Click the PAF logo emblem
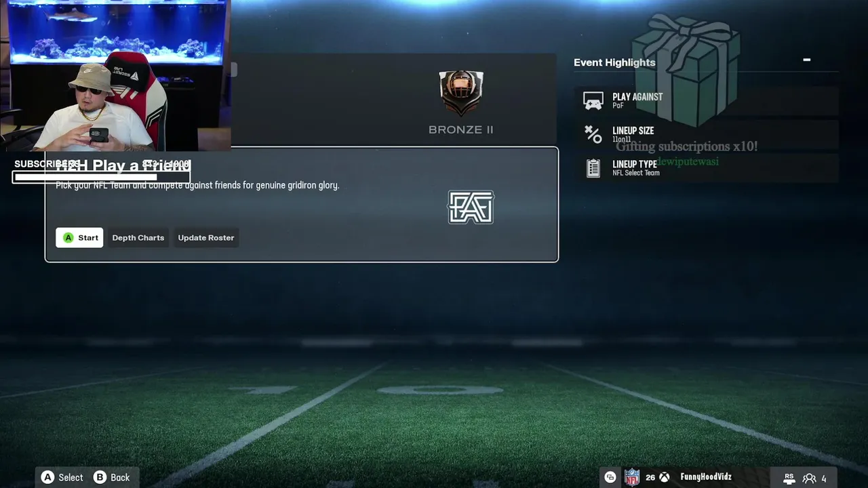 point(471,207)
